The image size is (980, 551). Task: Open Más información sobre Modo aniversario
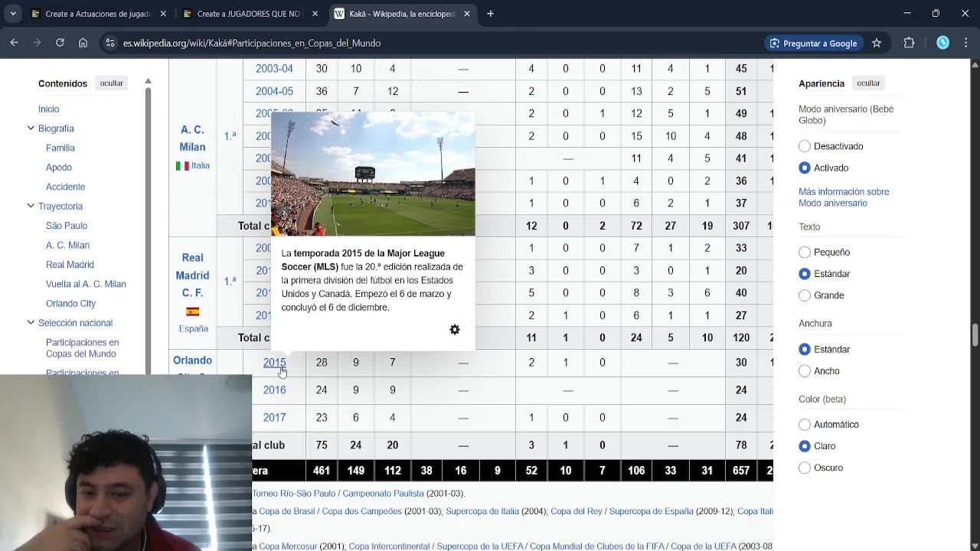pos(844,197)
